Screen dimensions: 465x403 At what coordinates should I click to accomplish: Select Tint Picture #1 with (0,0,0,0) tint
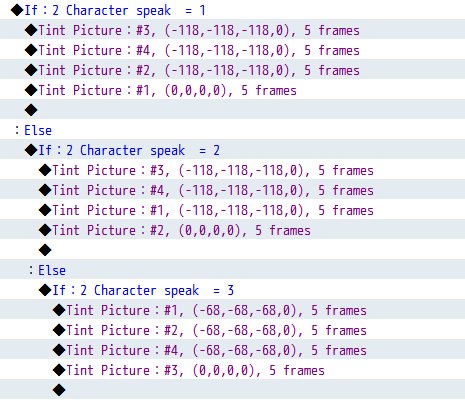(232, 89)
